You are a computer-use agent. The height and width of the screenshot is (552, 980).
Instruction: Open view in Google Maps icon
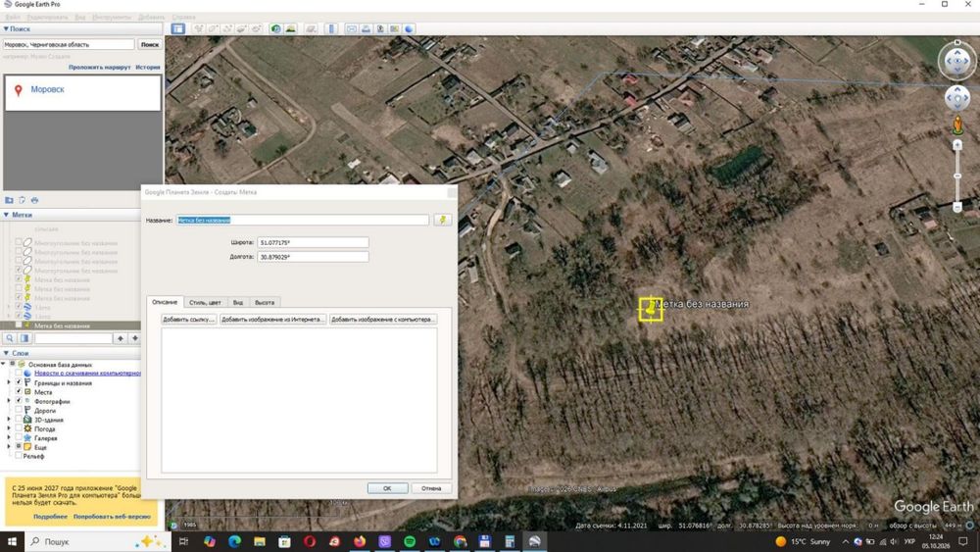click(394, 28)
